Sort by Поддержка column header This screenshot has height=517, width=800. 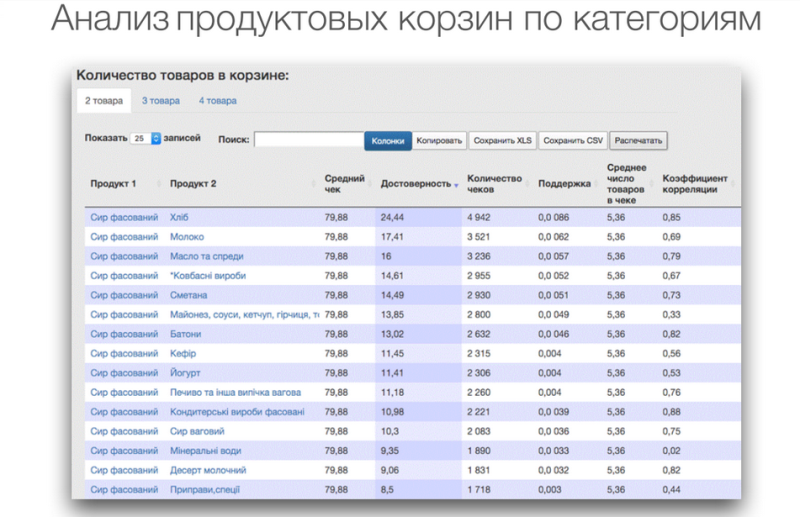coord(564,184)
